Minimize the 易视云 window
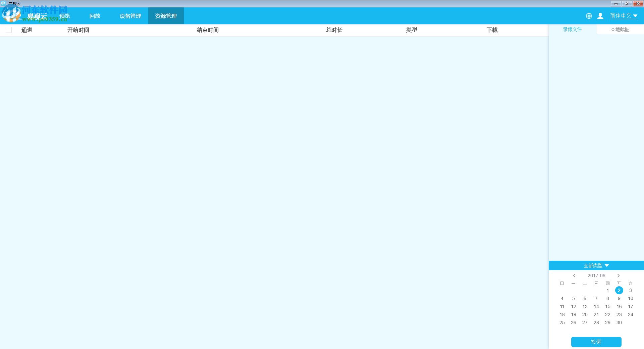This screenshot has height=349, width=644. tap(616, 4)
